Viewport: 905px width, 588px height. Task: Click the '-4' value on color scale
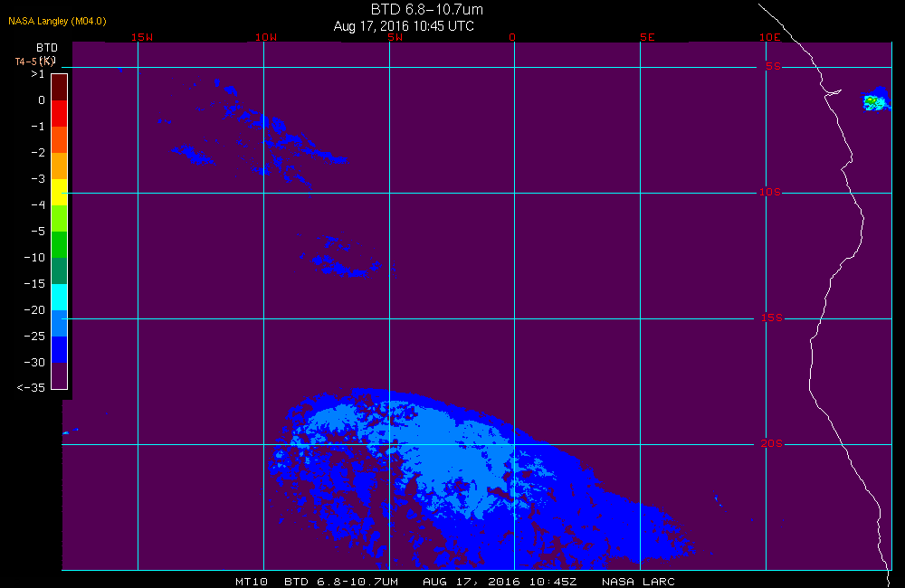pyautogui.click(x=37, y=204)
